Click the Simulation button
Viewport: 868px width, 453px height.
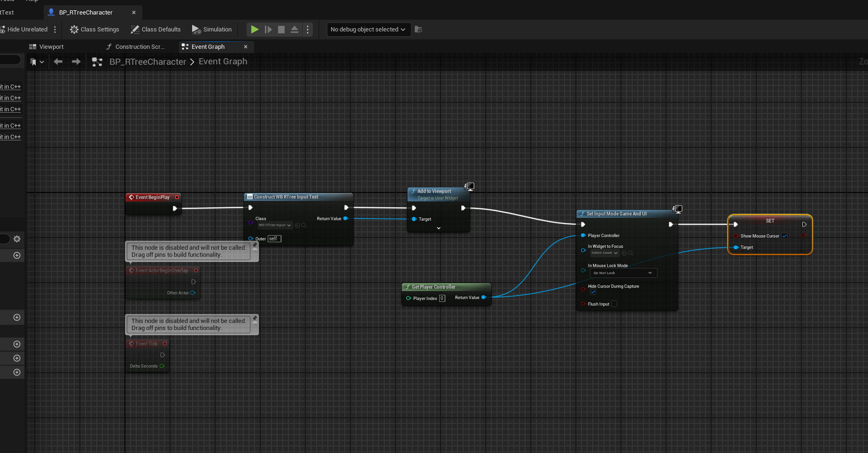[x=212, y=30]
